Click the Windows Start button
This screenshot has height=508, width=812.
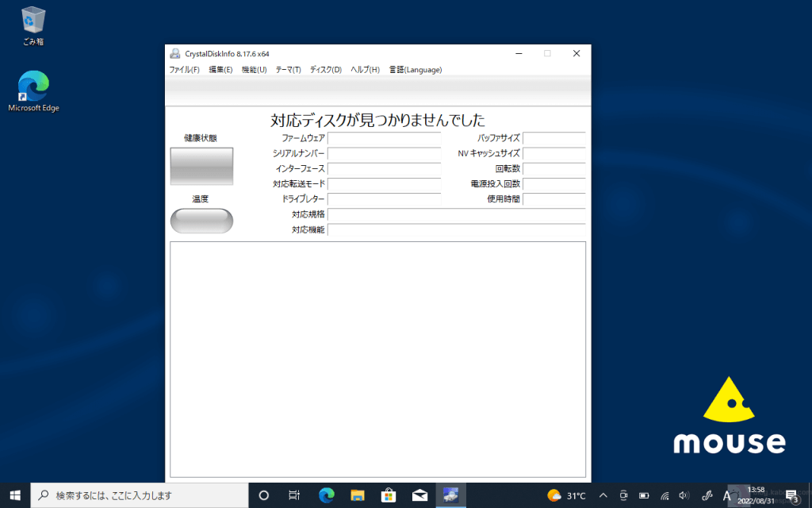(x=15, y=495)
